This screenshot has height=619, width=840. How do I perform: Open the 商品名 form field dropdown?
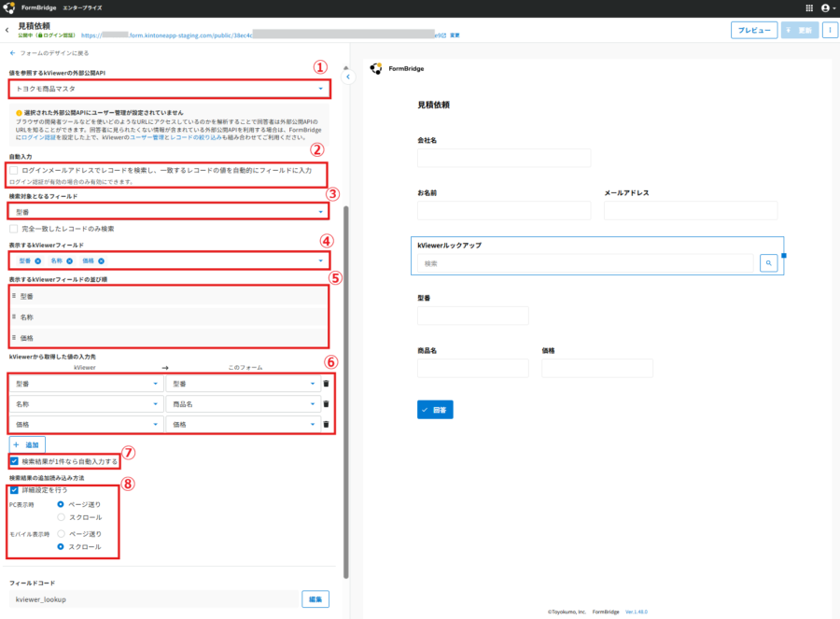click(x=244, y=404)
